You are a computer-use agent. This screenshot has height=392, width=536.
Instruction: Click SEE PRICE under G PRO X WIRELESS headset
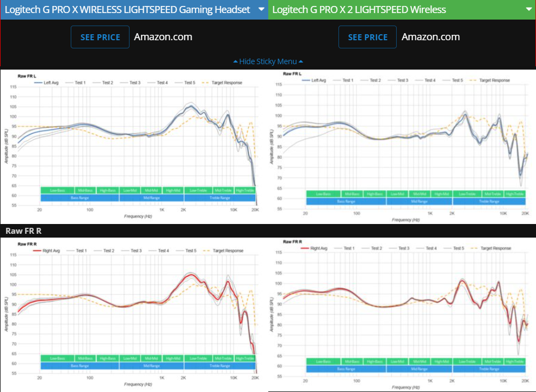[x=100, y=37]
